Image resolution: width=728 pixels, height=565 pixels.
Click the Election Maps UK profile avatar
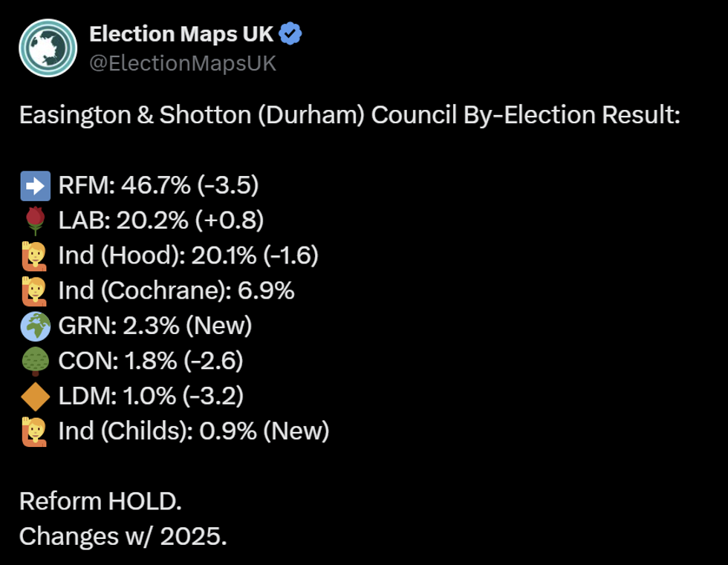[x=48, y=48]
